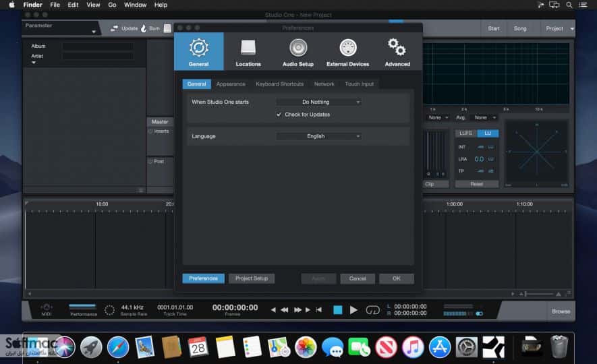Switch to the General sub-tab
The height and width of the screenshot is (364, 597).
click(x=196, y=84)
